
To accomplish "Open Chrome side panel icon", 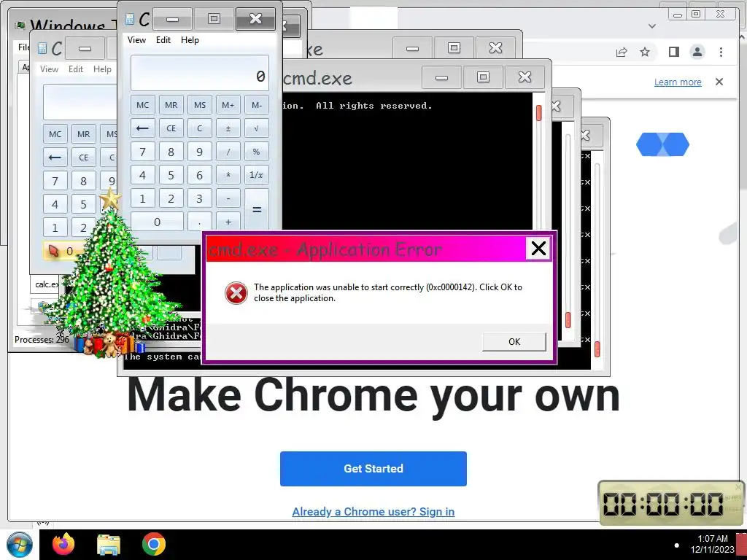I will (673, 52).
